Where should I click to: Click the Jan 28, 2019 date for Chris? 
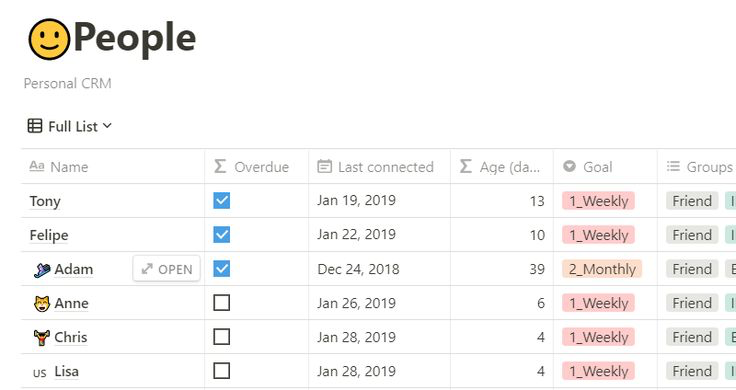356,337
